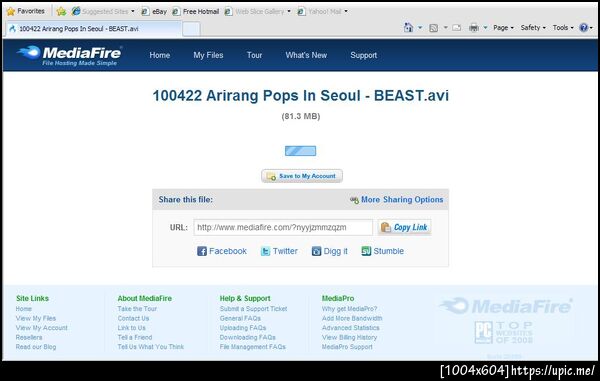Open File Management FAQs link

pos(253,347)
